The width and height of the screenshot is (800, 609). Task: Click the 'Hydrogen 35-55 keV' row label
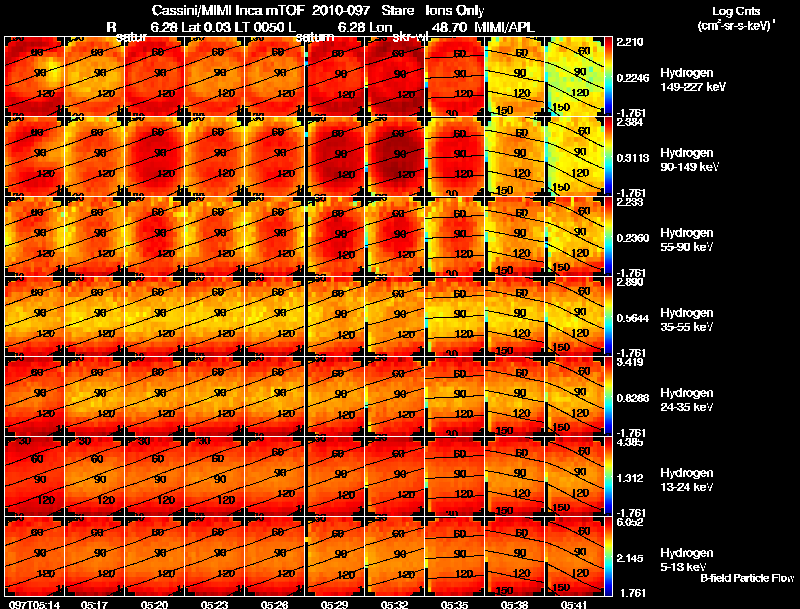[x=687, y=320]
